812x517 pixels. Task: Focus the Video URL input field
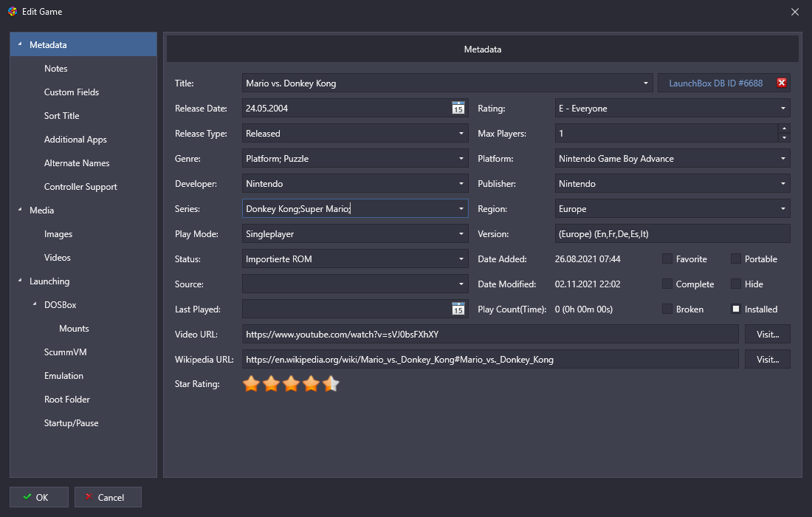(x=490, y=334)
